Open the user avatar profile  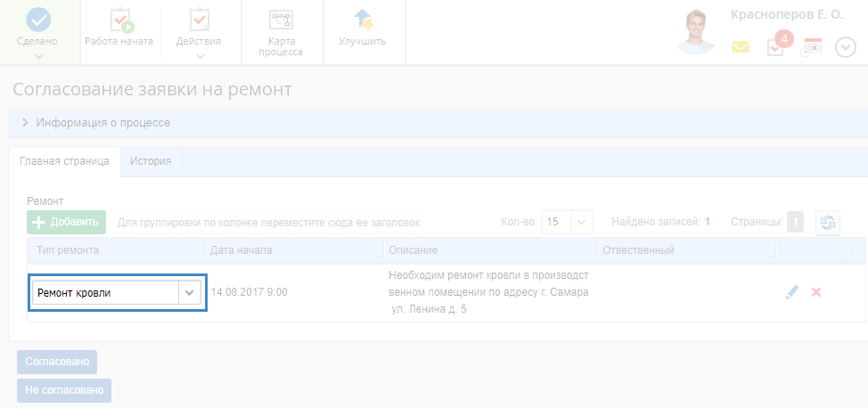coord(696,31)
